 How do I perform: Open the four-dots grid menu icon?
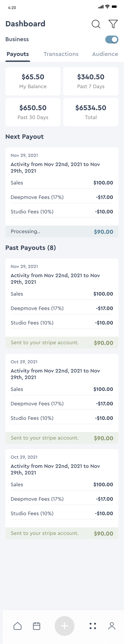coord(93,626)
